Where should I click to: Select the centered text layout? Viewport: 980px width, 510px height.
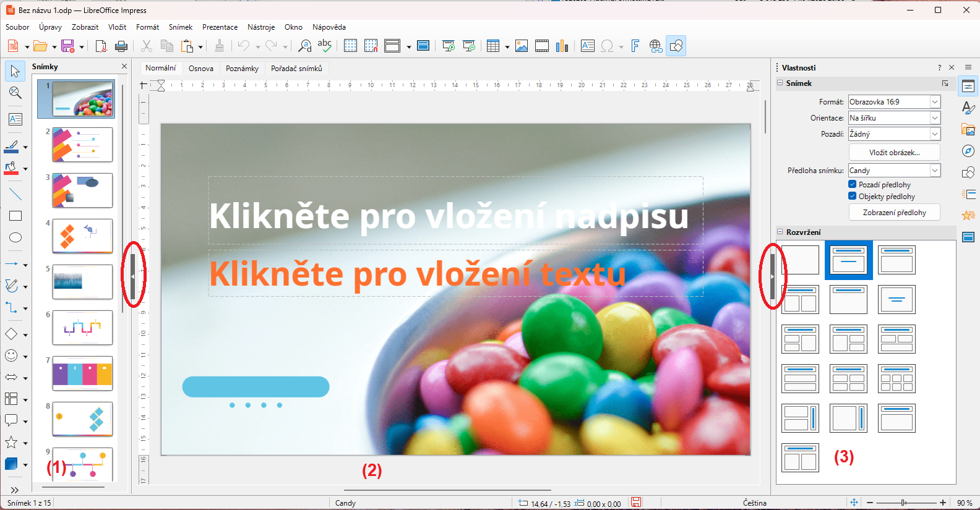point(896,299)
